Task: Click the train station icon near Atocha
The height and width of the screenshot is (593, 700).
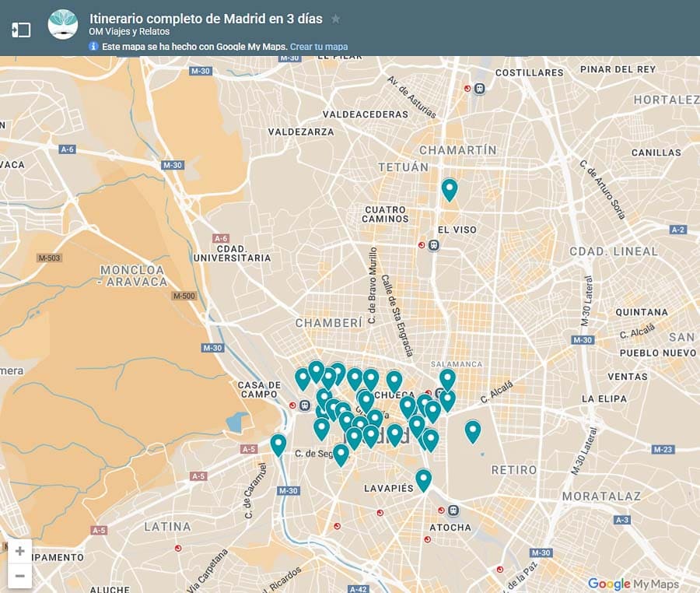Action: (453, 511)
